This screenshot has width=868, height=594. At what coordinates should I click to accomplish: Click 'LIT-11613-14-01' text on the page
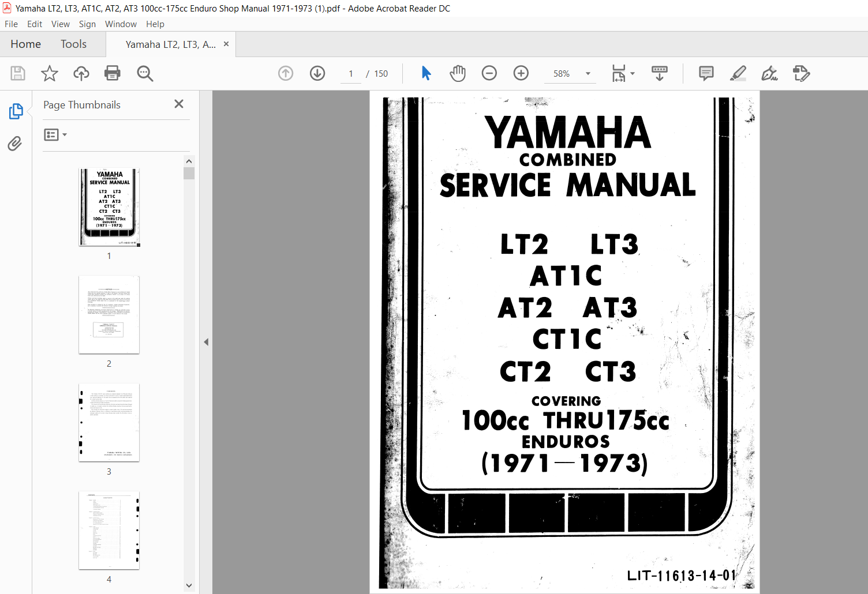tap(682, 576)
